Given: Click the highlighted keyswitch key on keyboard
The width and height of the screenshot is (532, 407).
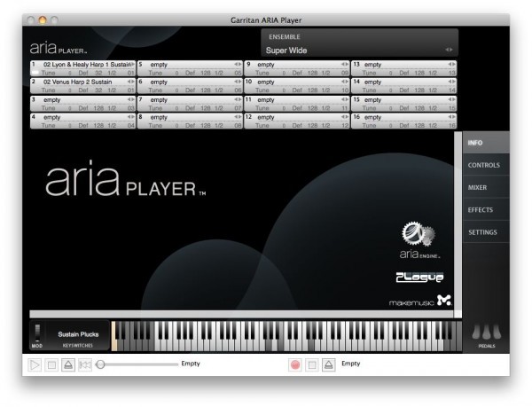Looking at the screenshot, I should coord(114,336).
